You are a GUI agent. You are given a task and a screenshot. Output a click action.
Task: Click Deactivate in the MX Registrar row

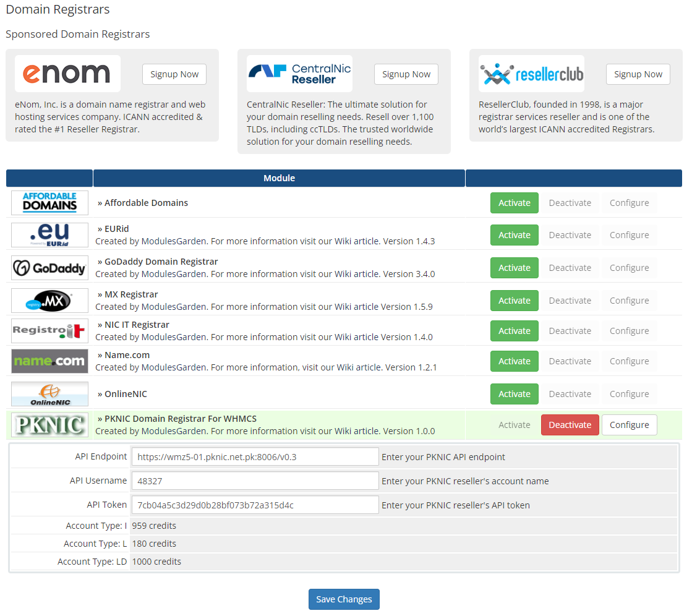coord(570,301)
